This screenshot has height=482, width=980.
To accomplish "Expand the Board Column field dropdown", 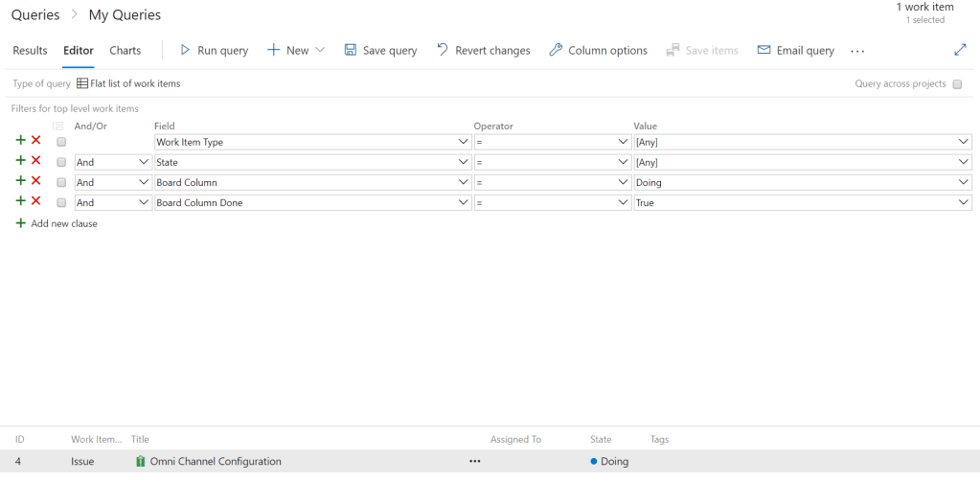I will tap(464, 182).
